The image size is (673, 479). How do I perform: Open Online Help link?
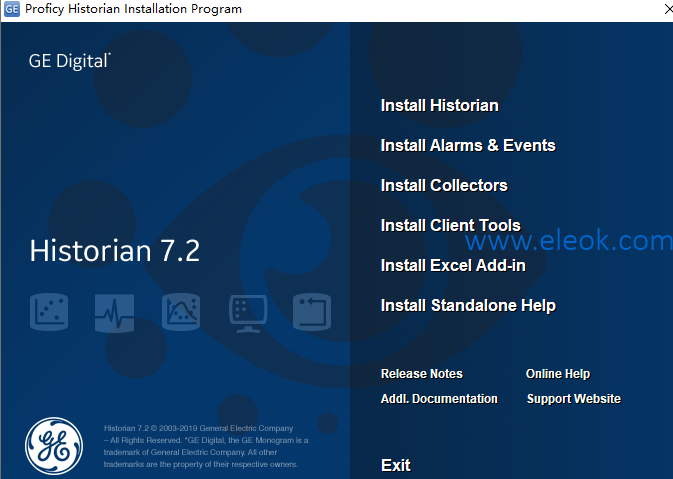pyautogui.click(x=558, y=374)
